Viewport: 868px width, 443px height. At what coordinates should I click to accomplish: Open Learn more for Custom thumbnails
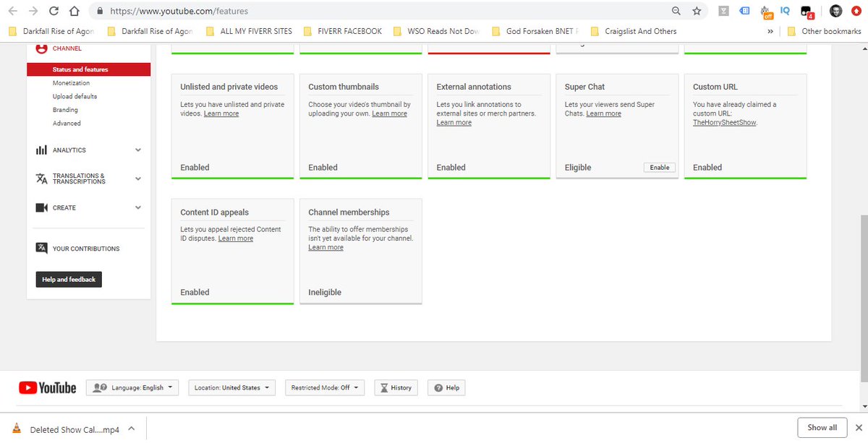389,114
